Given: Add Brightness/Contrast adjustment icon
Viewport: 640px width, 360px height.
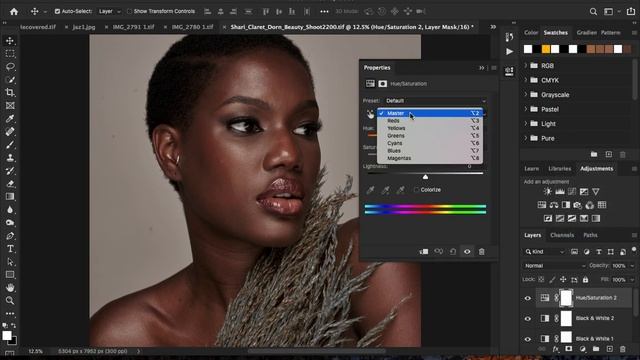Looking at the screenshot, I should point(547,191).
